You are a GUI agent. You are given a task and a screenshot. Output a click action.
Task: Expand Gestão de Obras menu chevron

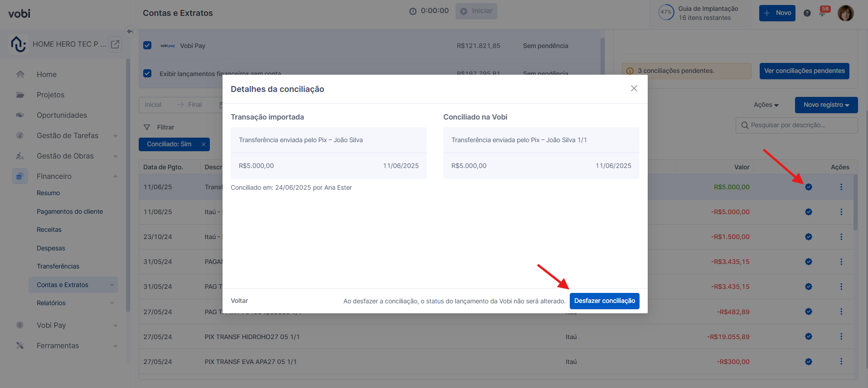pos(116,156)
